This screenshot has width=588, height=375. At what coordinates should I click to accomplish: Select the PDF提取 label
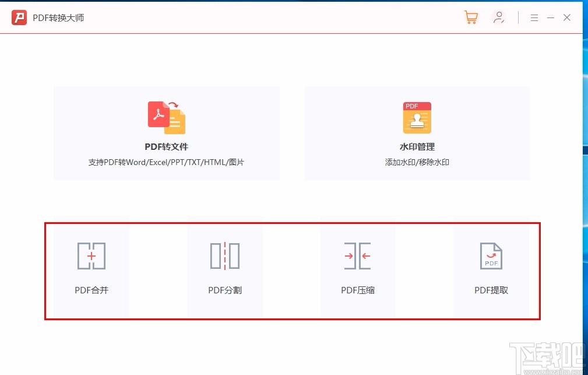491,290
